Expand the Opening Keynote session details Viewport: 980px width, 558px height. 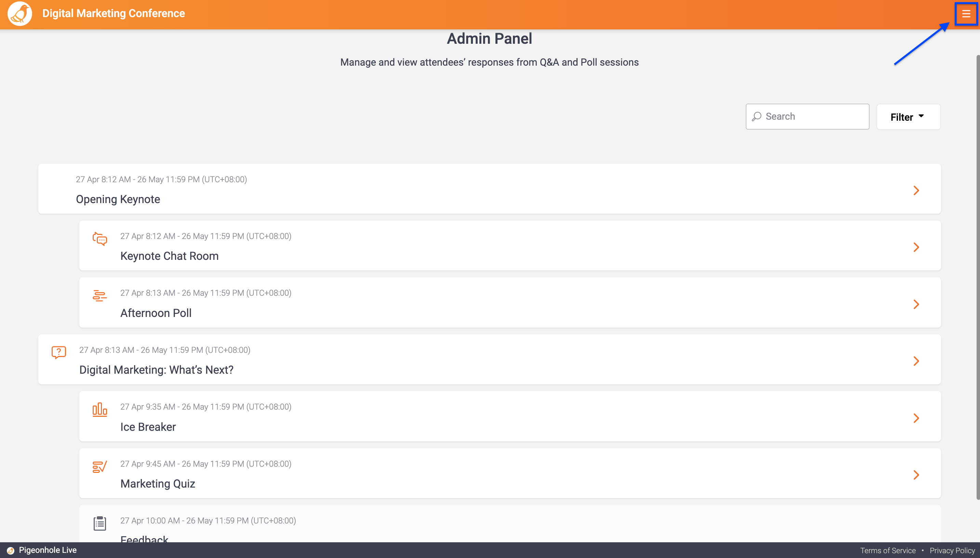pos(916,190)
